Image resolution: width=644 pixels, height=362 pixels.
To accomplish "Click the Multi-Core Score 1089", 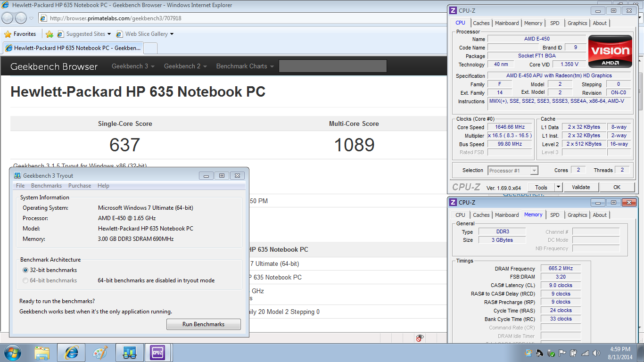I will 354,145.
